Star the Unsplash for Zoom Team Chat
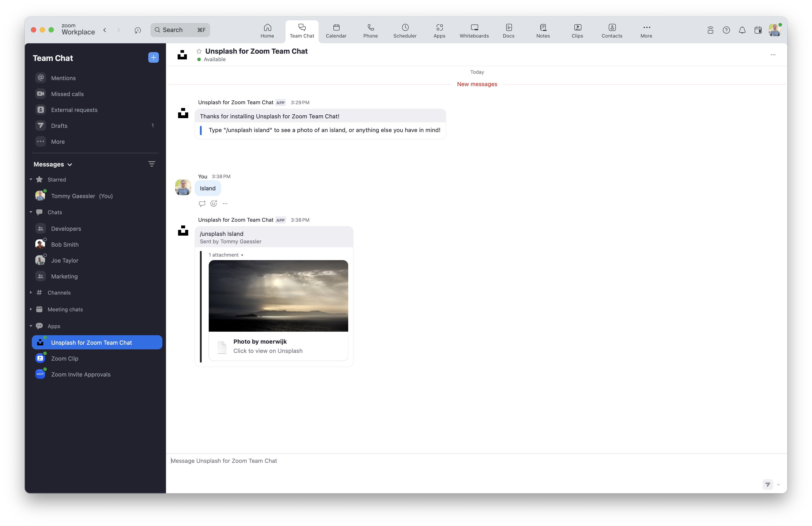This screenshot has width=812, height=526. point(199,51)
